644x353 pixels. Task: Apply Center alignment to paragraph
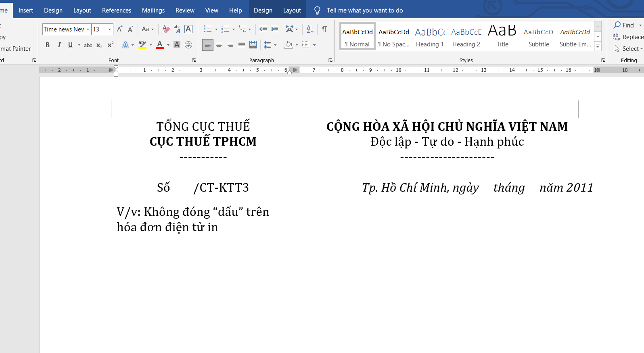point(219,45)
